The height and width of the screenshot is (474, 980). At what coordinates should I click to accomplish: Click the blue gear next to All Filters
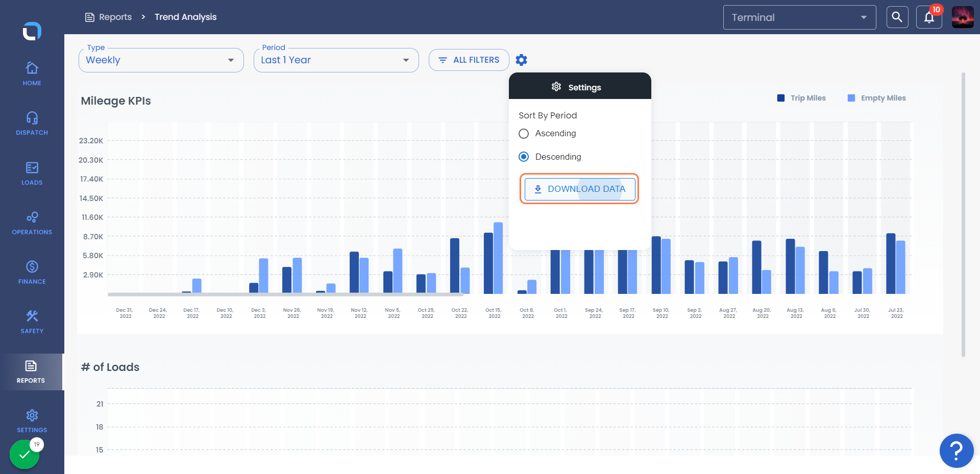[521, 60]
